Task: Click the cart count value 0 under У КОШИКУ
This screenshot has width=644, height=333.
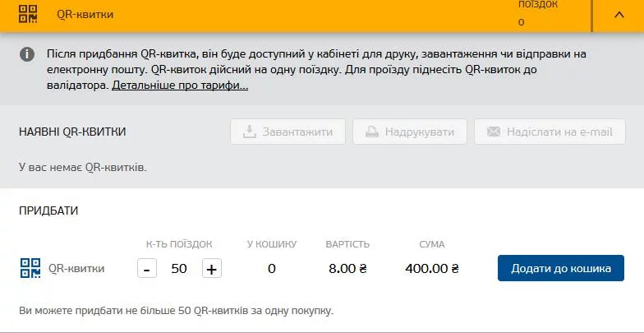Action: [272, 269]
